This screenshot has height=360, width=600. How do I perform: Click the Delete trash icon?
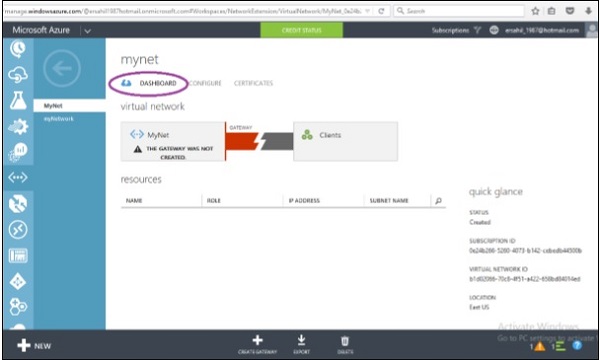pyautogui.click(x=345, y=340)
